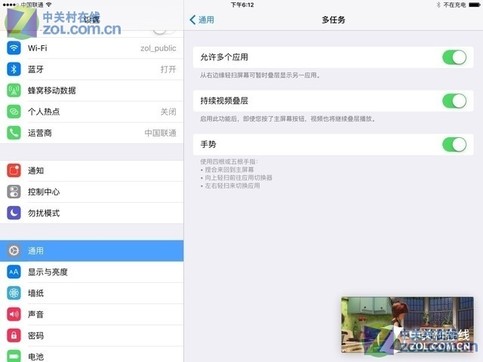Open 显示与亮度 settings row
This screenshot has width=483, height=362.
click(92, 272)
